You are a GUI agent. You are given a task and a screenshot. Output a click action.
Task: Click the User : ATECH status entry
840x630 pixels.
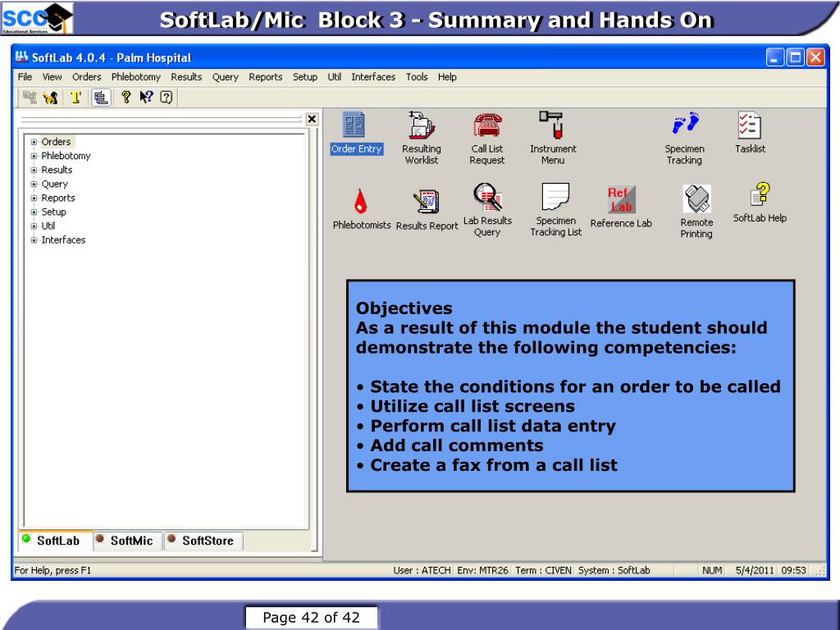[422, 571]
